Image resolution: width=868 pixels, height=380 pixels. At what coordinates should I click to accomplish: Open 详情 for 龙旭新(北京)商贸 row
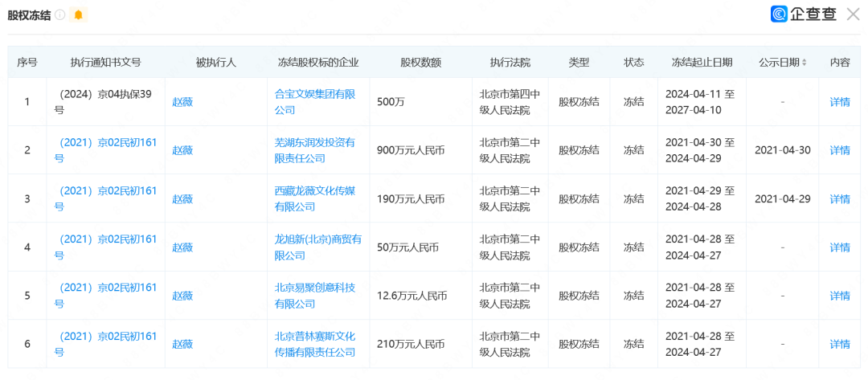[840, 247]
